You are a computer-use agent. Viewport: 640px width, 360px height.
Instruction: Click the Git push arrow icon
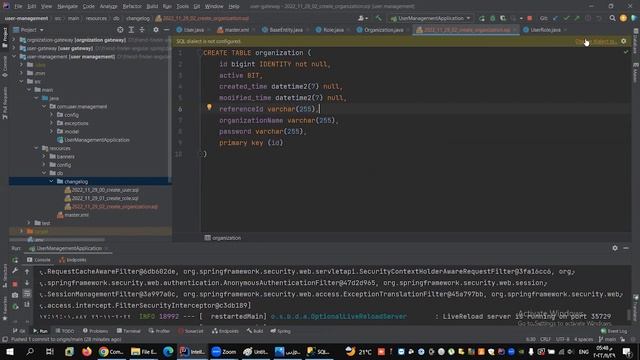[x=577, y=18]
